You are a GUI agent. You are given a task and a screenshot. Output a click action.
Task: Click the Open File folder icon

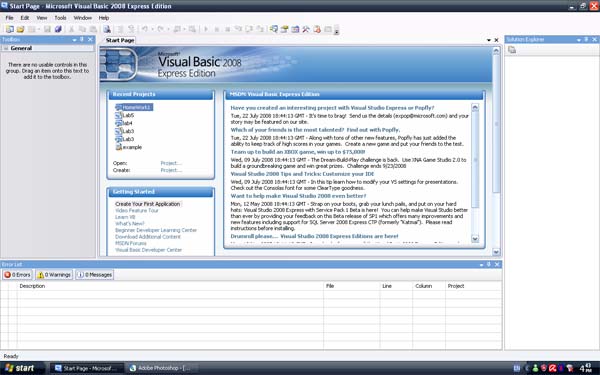pos(20,29)
